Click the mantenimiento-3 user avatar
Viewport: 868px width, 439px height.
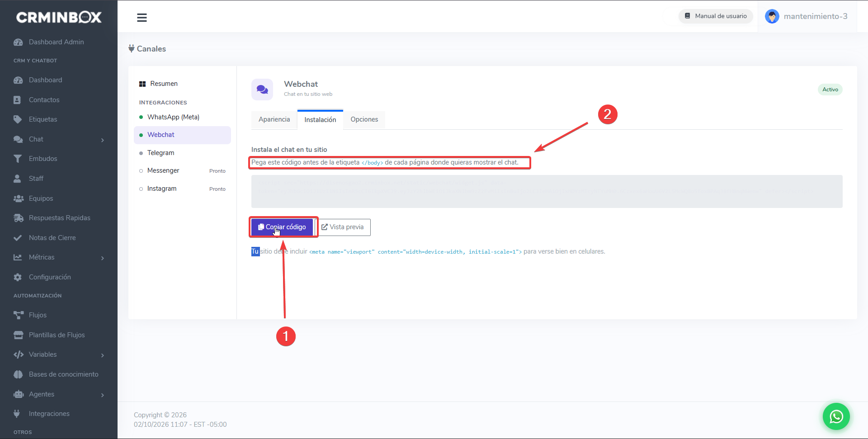tap(772, 16)
